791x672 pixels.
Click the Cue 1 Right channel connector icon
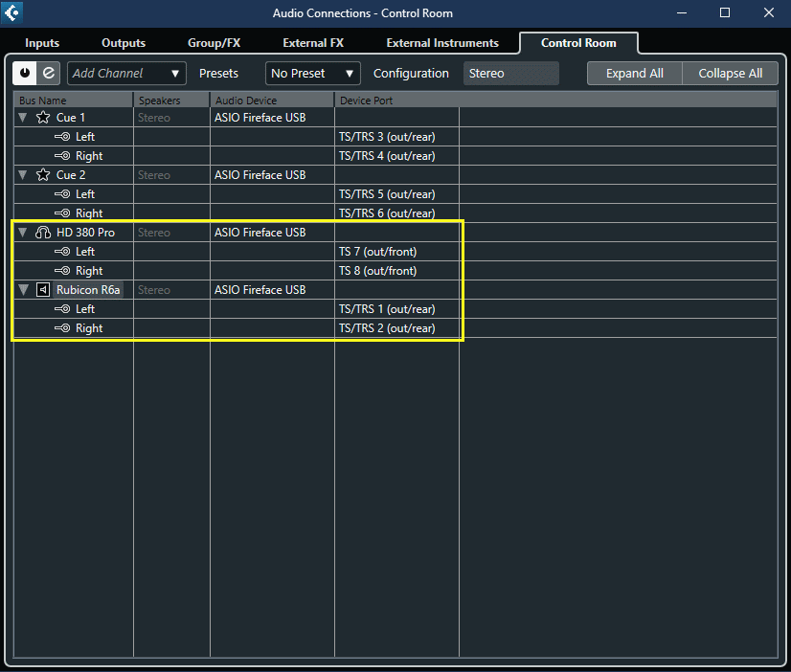(x=62, y=156)
